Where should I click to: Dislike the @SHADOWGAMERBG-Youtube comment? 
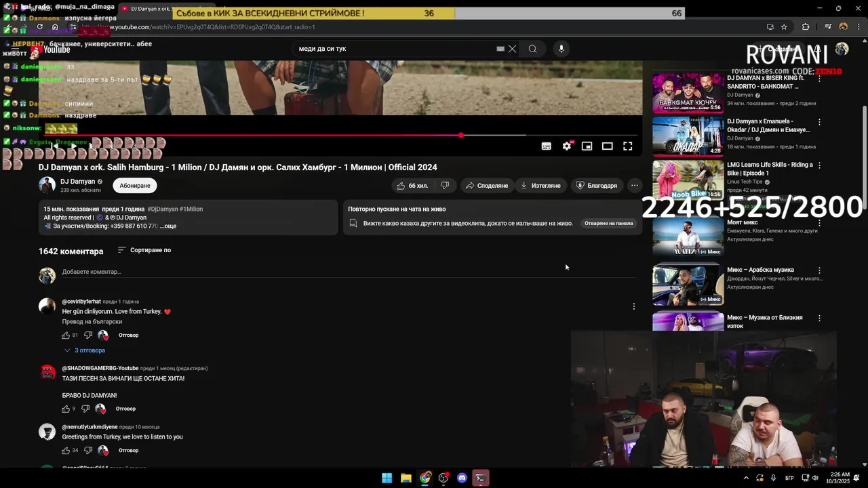[x=85, y=409]
